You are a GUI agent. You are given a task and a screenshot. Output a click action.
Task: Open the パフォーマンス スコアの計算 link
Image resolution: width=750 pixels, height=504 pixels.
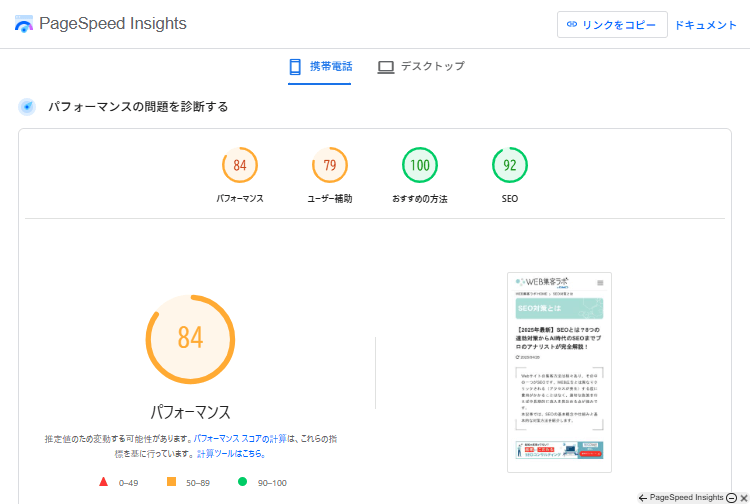pyautogui.click(x=240, y=439)
